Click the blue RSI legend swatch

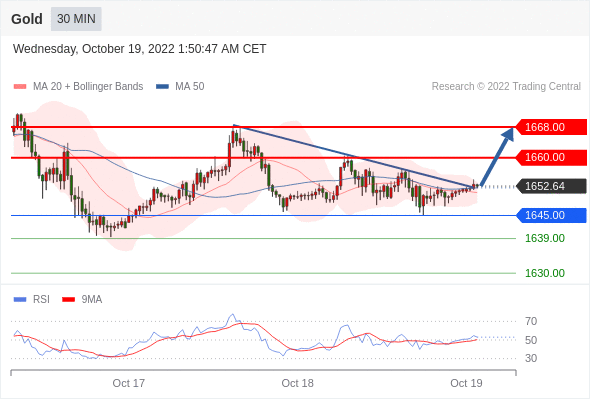point(20,300)
